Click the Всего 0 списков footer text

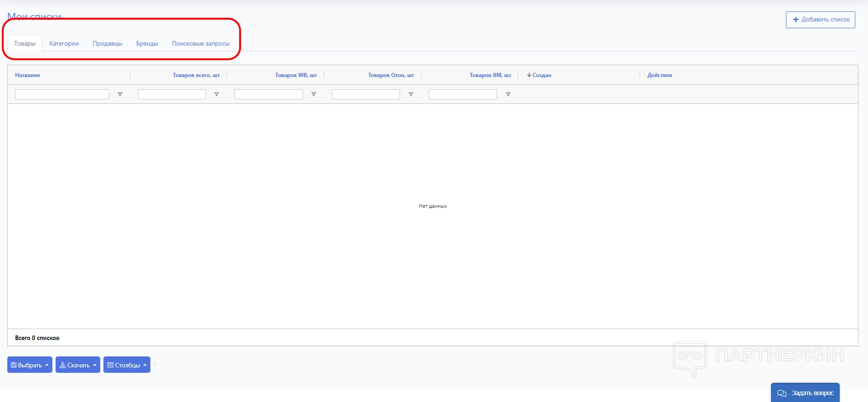tap(37, 338)
